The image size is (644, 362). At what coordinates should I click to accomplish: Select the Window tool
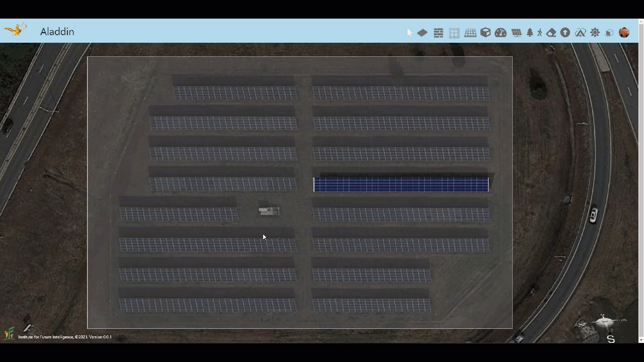(454, 33)
